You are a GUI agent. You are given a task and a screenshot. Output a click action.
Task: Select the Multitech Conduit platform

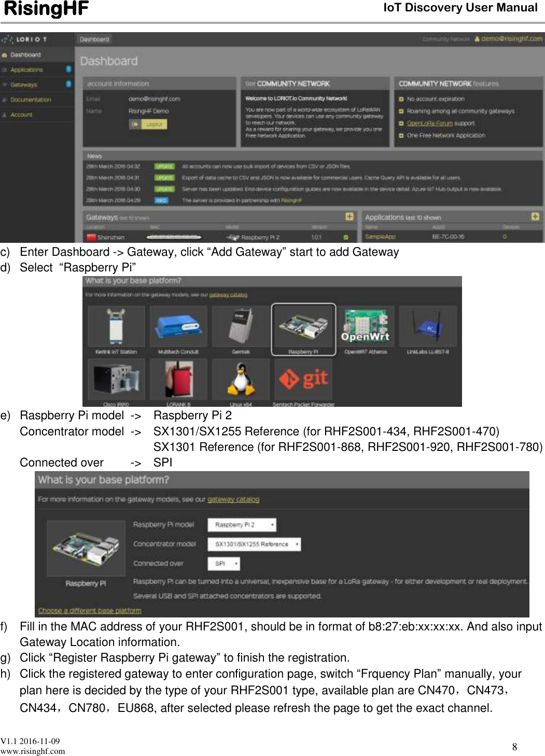click(x=178, y=325)
